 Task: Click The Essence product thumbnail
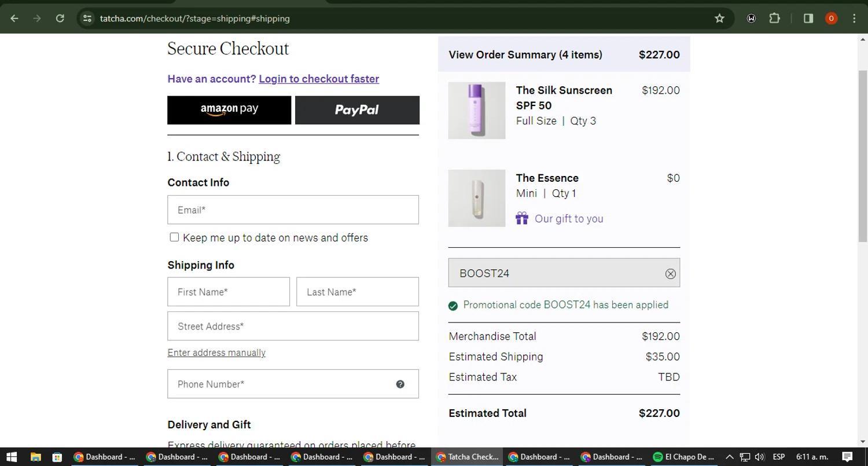click(477, 198)
